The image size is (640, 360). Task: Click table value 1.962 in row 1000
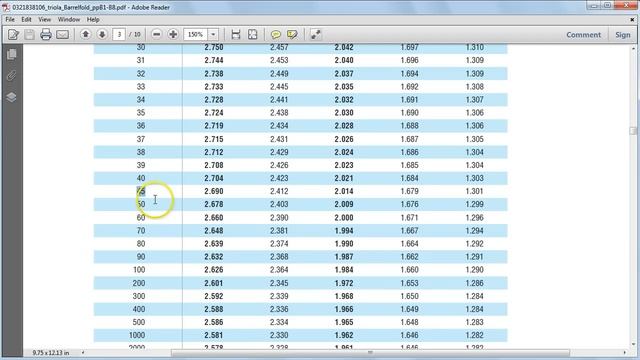344,335
